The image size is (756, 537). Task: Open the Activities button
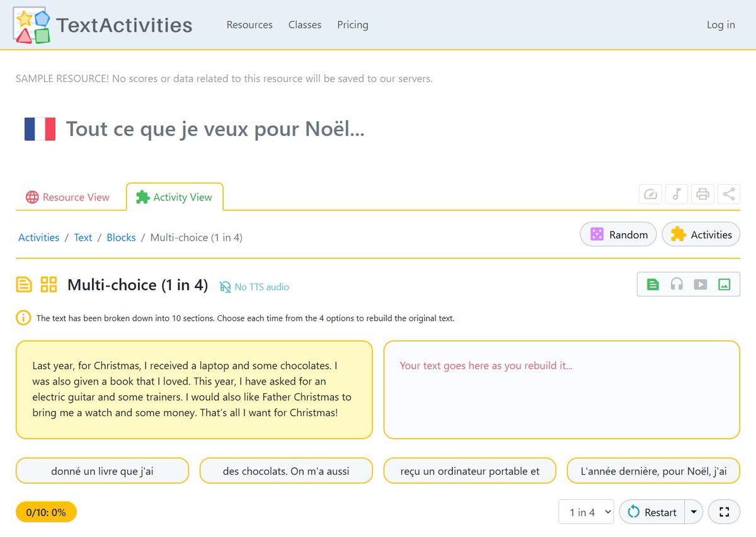click(x=701, y=234)
